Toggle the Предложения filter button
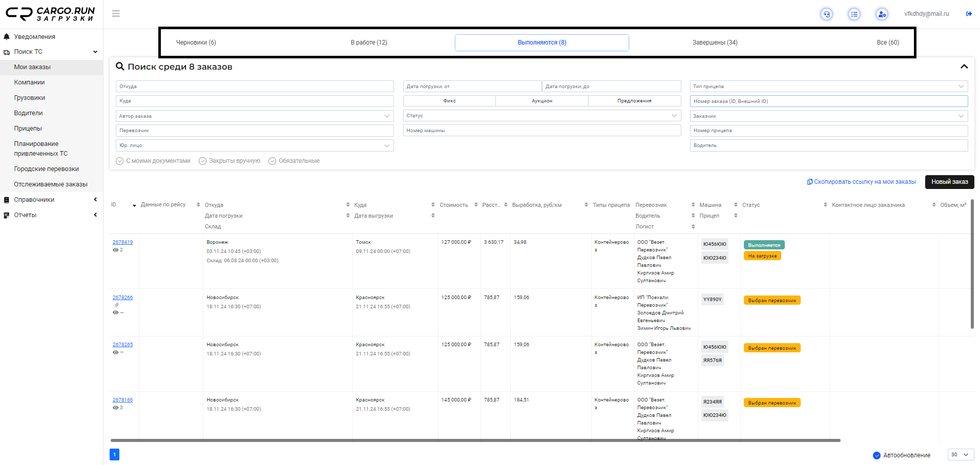The height and width of the screenshot is (465, 980). click(635, 101)
